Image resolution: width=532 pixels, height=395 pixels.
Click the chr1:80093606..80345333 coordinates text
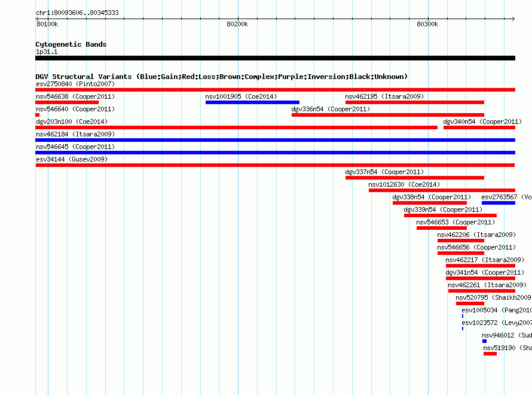[x=77, y=13]
